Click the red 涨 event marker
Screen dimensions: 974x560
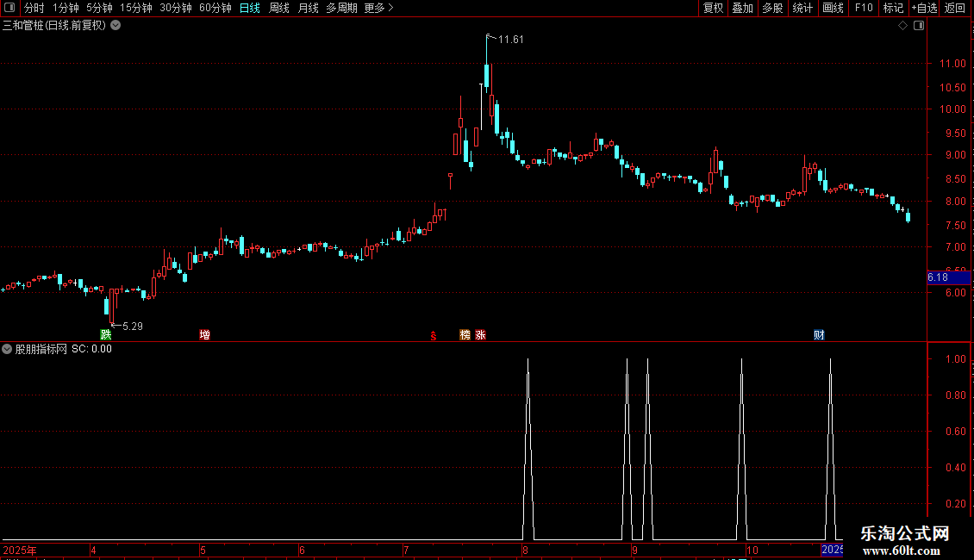point(480,334)
